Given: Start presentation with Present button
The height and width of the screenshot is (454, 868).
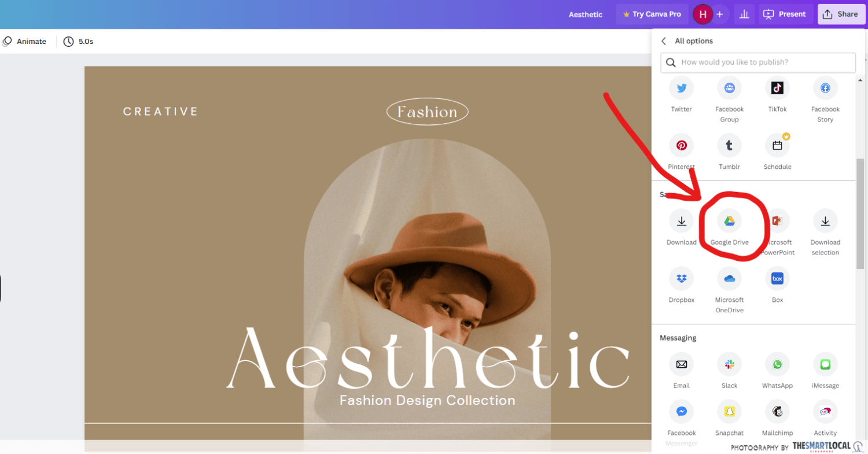Looking at the screenshot, I should point(784,14).
